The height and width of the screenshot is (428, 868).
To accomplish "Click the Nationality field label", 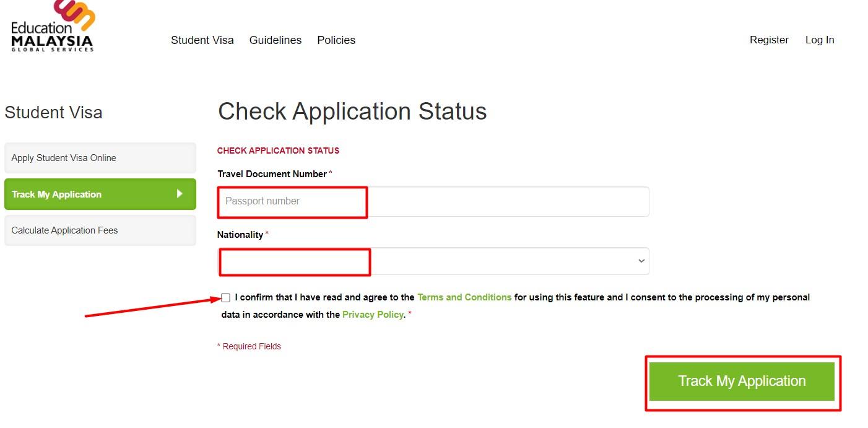I will 240,235.
